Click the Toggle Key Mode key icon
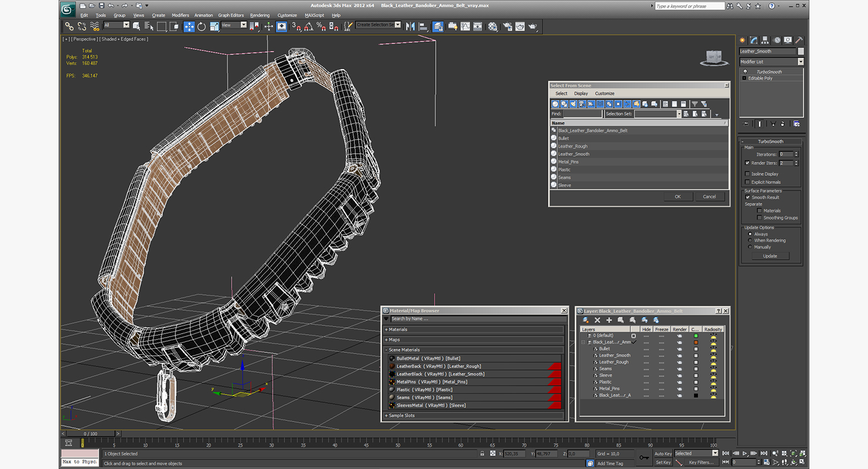The image size is (868, 469). coord(644,457)
